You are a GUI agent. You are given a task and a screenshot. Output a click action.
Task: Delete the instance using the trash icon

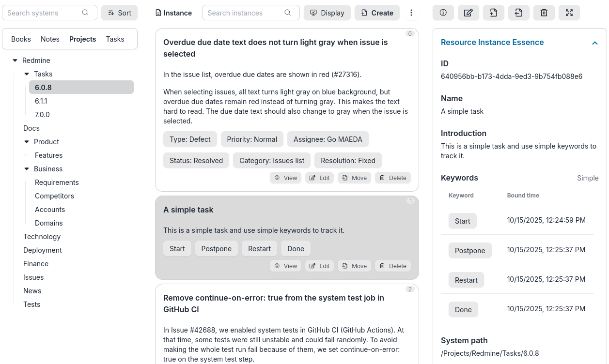pos(544,13)
